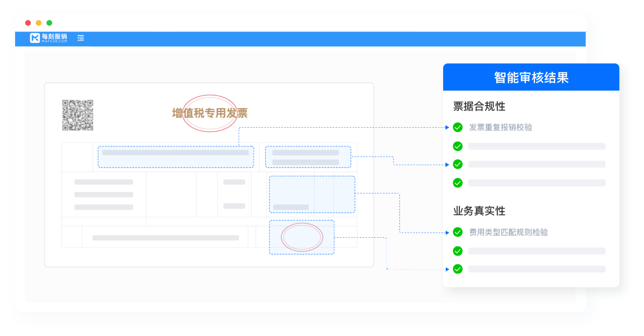
Task: Click the 每刻报销 logo icon
Action: (x=35, y=38)
